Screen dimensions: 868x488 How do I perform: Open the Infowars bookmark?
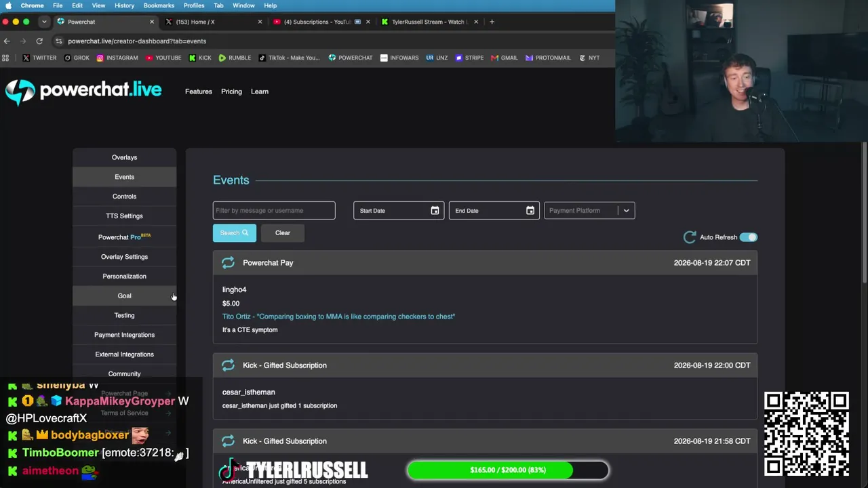pos(399,58)
